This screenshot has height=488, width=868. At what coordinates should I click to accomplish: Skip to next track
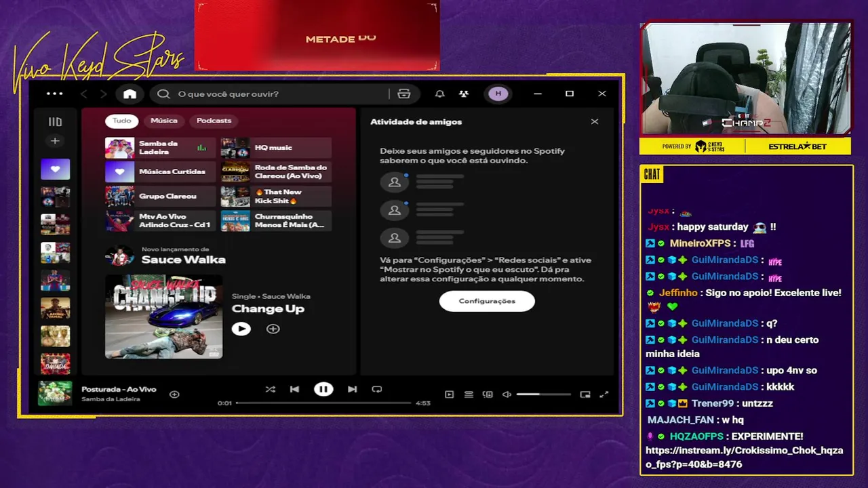pyautogui.click(x=352, y=389)
